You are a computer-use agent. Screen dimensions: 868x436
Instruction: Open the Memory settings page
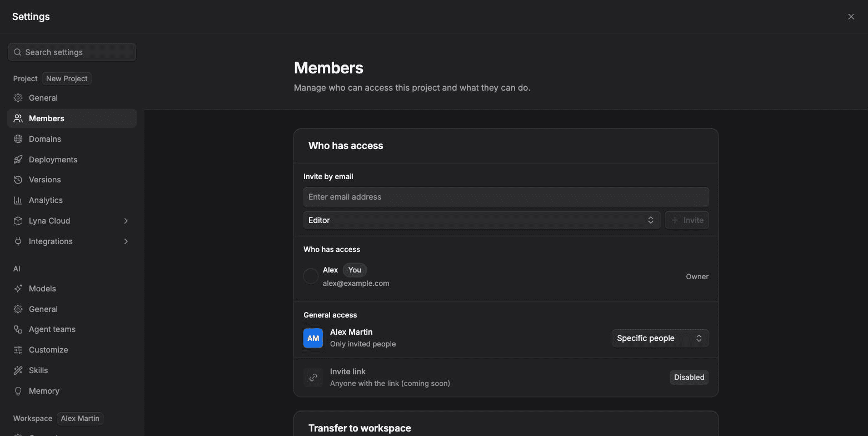[x=72, y=391]
